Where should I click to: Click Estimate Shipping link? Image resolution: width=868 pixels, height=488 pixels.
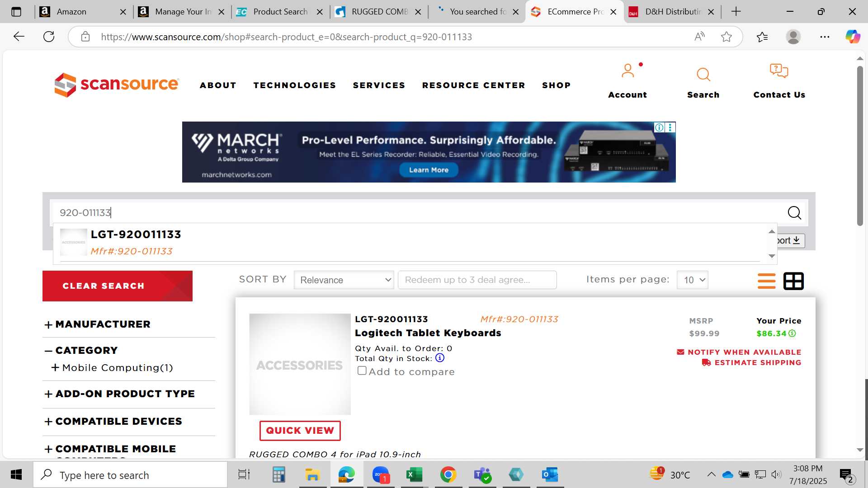point(751,362)
